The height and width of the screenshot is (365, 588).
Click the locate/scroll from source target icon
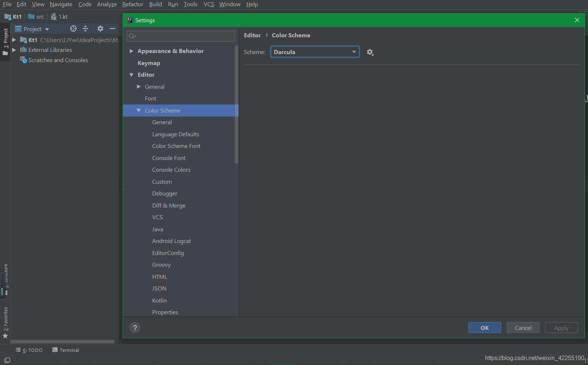pos(73,28)
